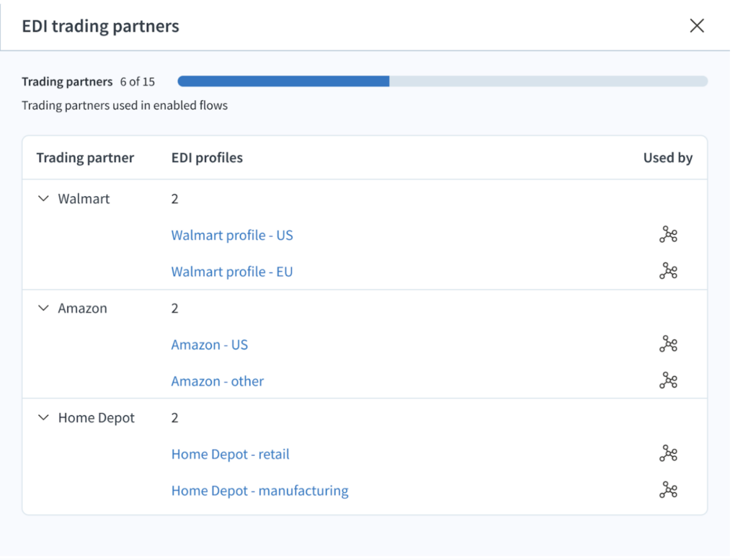Collapse the Amazon trading partner row
The width and height of the screenshot is (738, 560).
coord(44,308)
